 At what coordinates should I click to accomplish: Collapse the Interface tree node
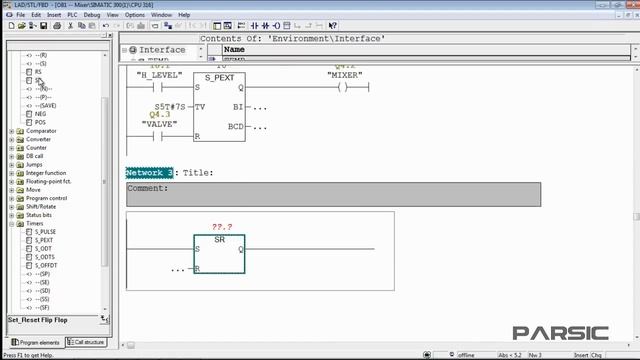click(124, 50)
